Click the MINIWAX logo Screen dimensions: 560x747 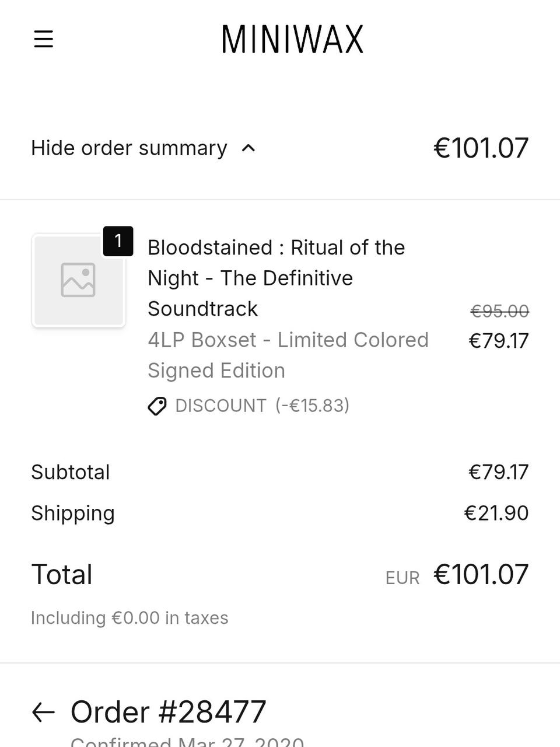click(292, 40)
